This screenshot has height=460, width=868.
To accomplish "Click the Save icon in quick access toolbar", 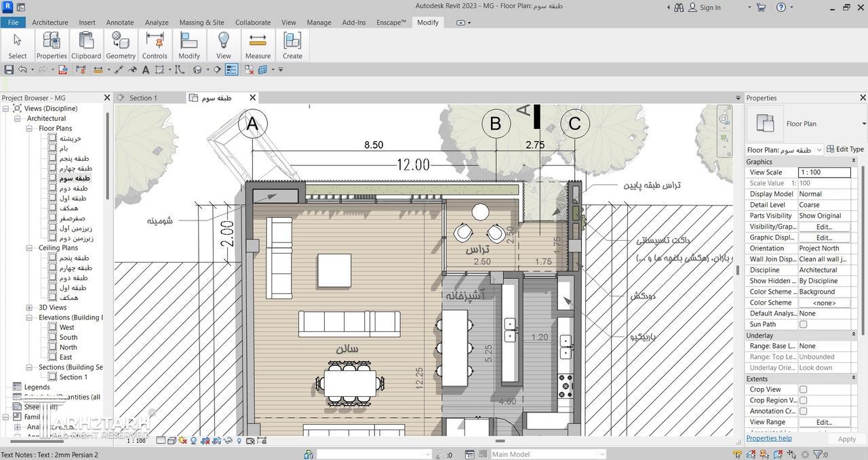I will coord(9,69).
